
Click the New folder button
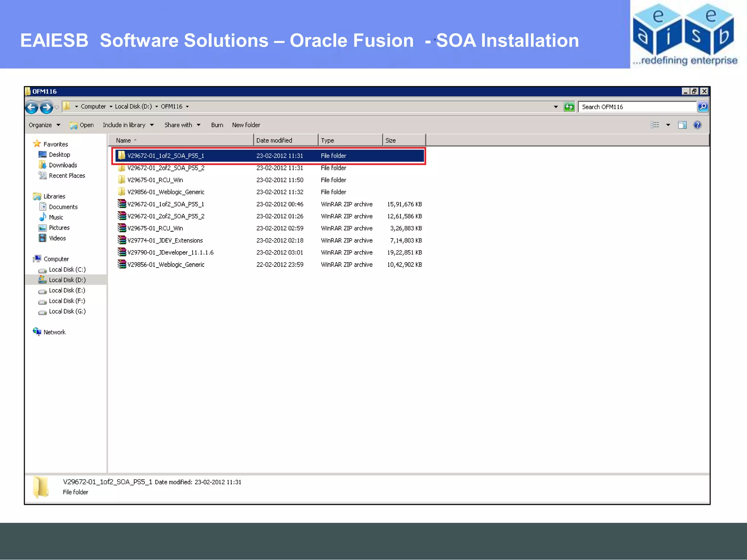pos(246,125)
